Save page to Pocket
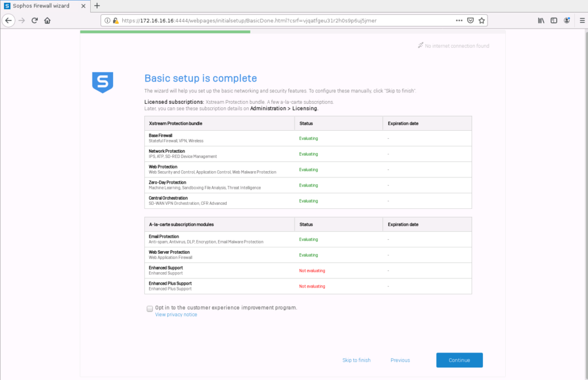Image resolution: width=588 pixels, height=380 pixels. [x=470, y=21]
